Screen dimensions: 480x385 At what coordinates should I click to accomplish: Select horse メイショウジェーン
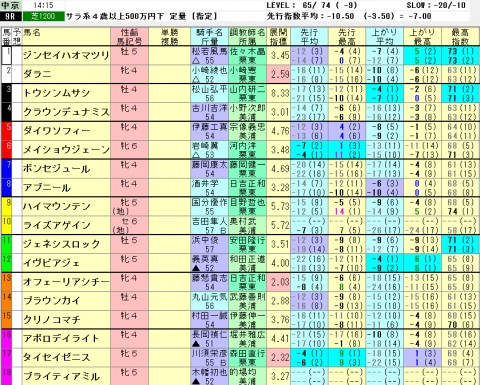tap(66, 150)
